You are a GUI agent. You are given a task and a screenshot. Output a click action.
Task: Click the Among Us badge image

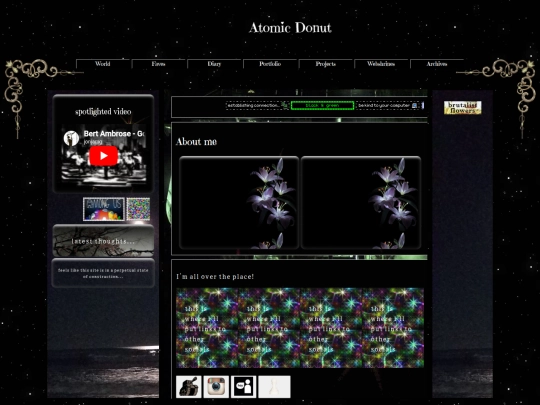coord(104,209)
